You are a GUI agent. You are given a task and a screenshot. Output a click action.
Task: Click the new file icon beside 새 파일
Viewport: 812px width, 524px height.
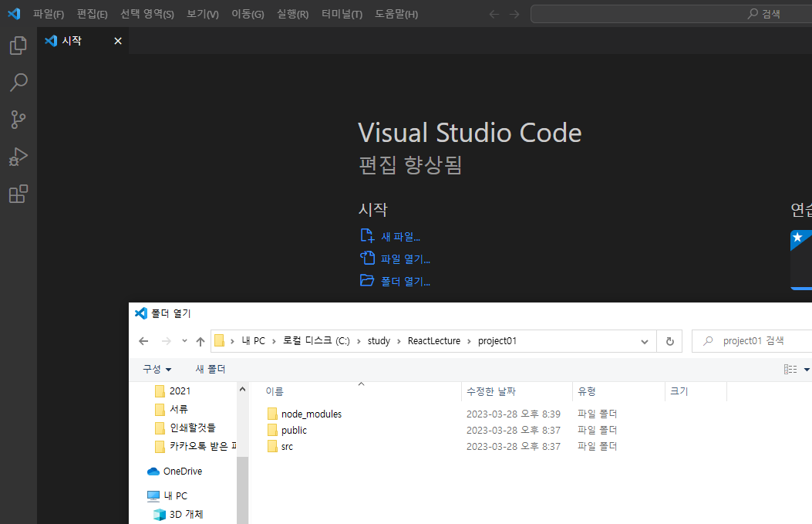[x=367, y=236]
